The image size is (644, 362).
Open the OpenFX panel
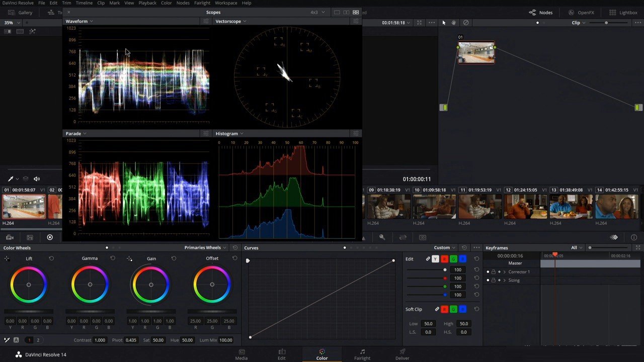pos(581,13)
